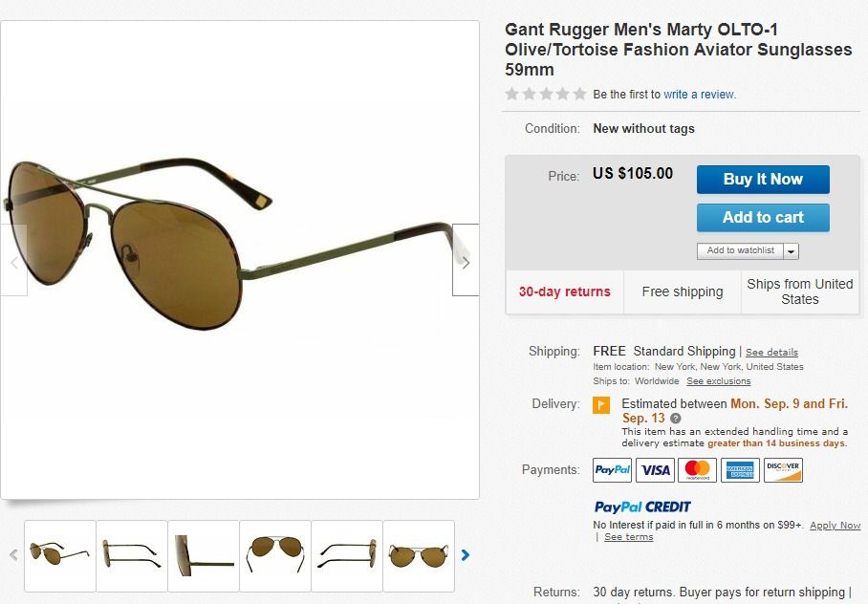Open the "See exclusions" link
Image resolution: width=868 pixels, height=604 pixels.
click(719, 381)
